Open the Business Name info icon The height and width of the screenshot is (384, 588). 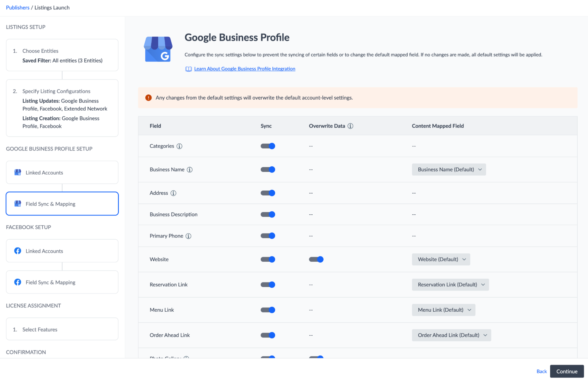pyautogui.click(x=190, y=170)
